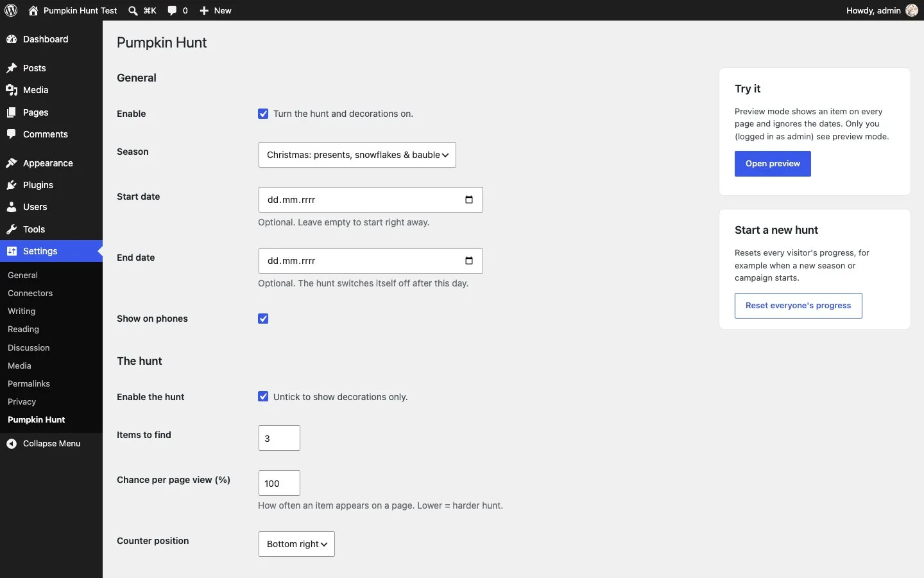The height and width of the screenshot is (578, 924).
Task: Click the Open preview button
Action: (773, 164)
